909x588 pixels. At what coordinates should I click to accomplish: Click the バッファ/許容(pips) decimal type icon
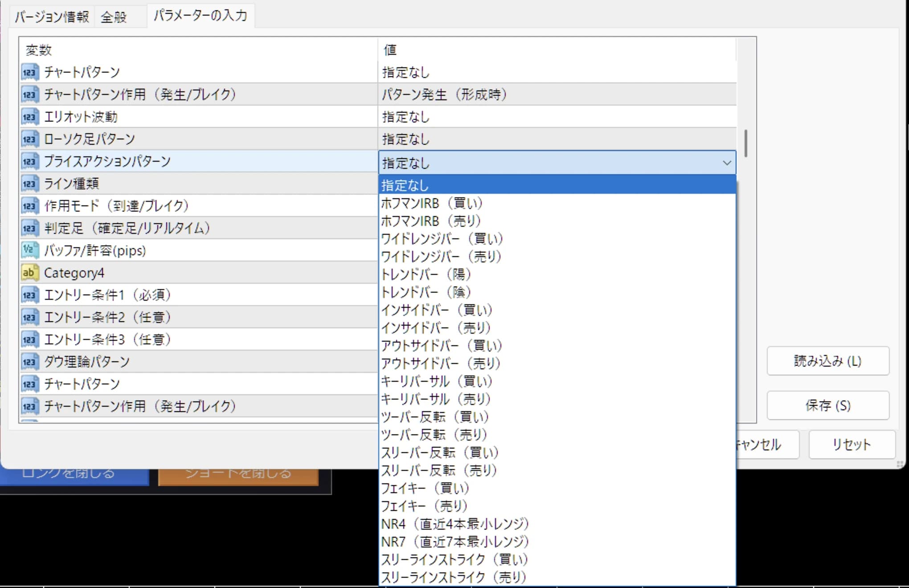click(x=29, y=250)
